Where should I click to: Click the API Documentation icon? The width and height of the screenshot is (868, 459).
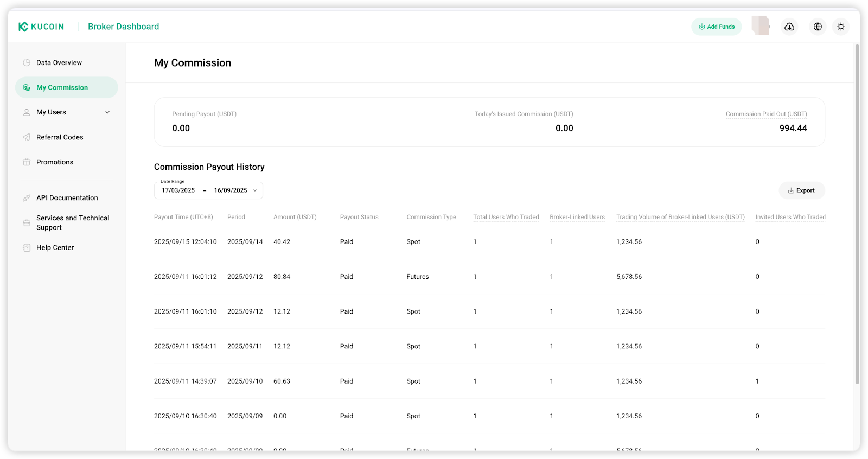pyautogui.click(x=27, y=198)
